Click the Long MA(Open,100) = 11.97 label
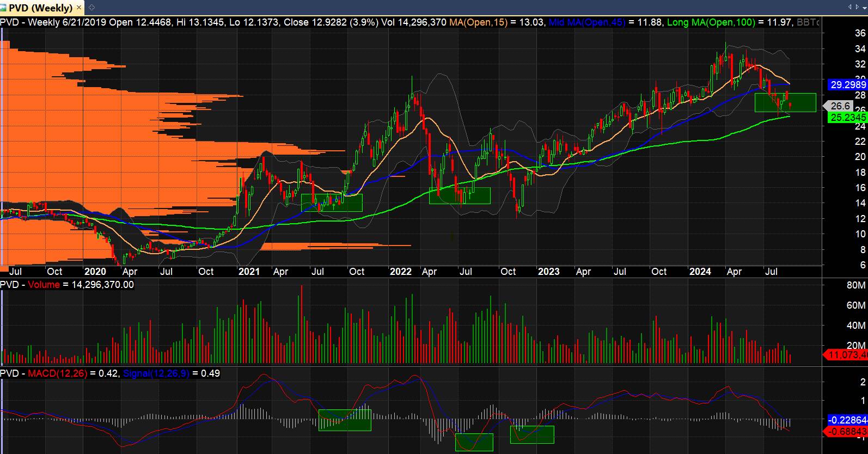This screenshot has width=868, height=454. [730, 22]
